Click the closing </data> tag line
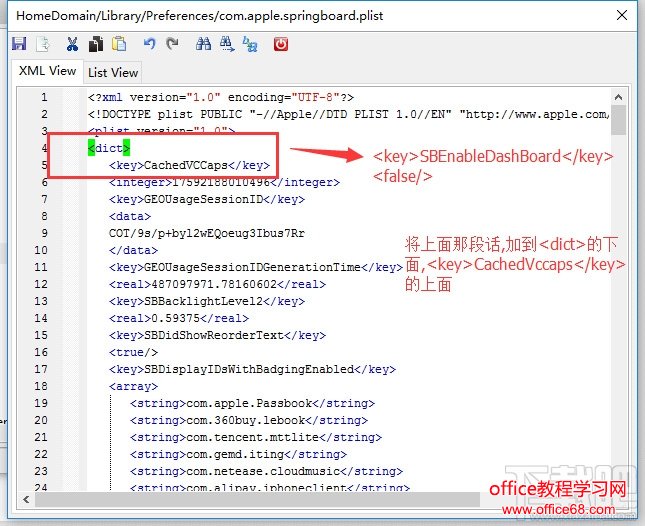 (x=133, y=250)
